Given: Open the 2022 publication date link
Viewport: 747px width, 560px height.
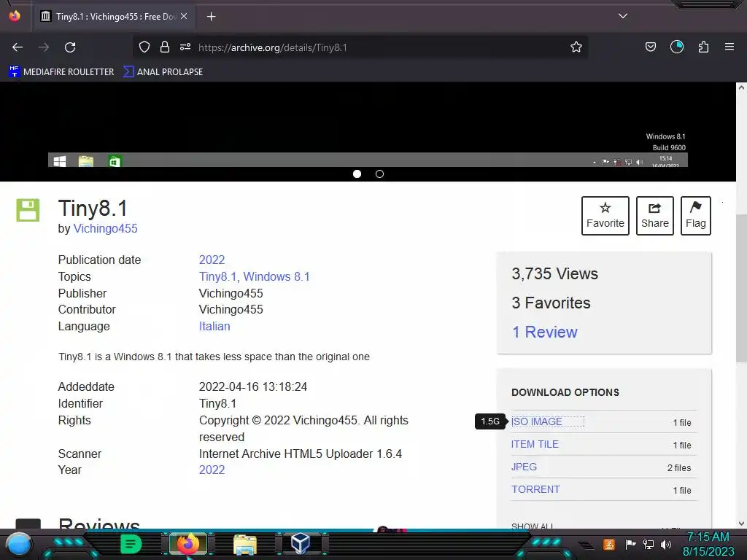Looking at the screenshot, I should coord(212,260).
